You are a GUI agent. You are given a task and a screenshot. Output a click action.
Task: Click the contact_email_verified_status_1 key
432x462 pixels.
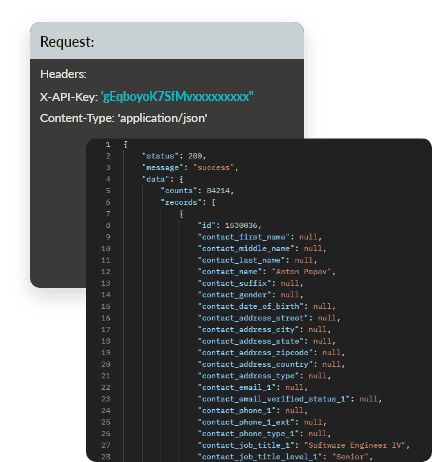[x=274, y=399]
